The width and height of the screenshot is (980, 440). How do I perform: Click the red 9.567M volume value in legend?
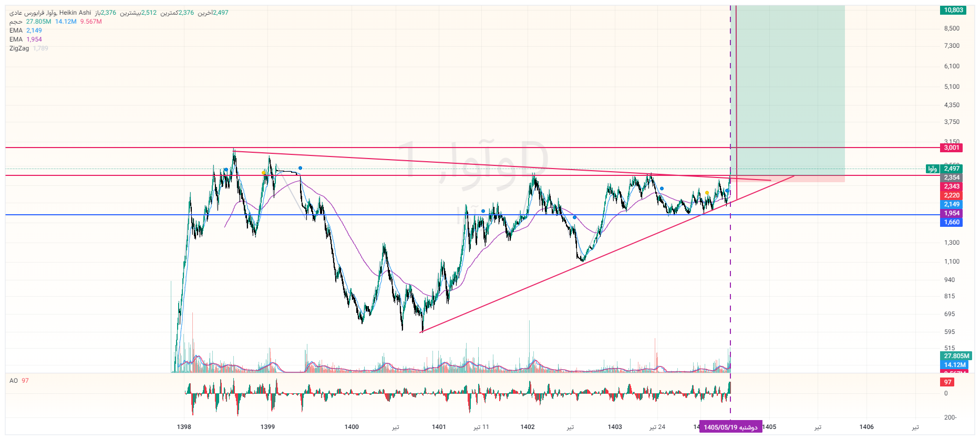tap(91, 22)
